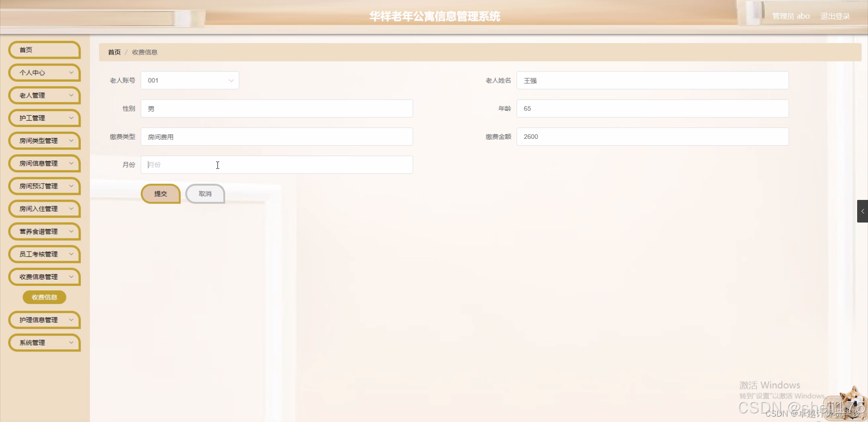Viewport: 868px width, 422px height.
Task: Click the 缴费金额 input field
Action: (652, 137)
